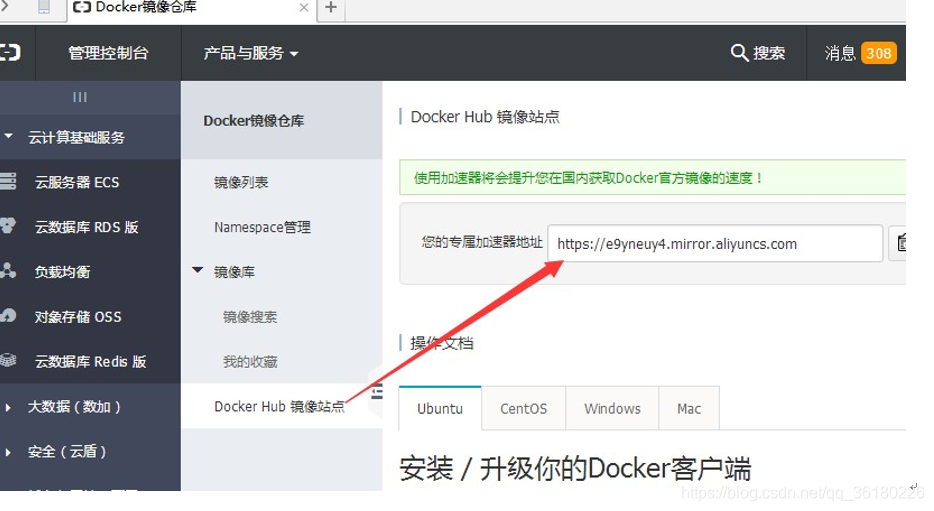Click the Docker Hub 镜像站点 page title
Image resolution: width=934 pixels, height=511 pixels.
coord(485,117)
